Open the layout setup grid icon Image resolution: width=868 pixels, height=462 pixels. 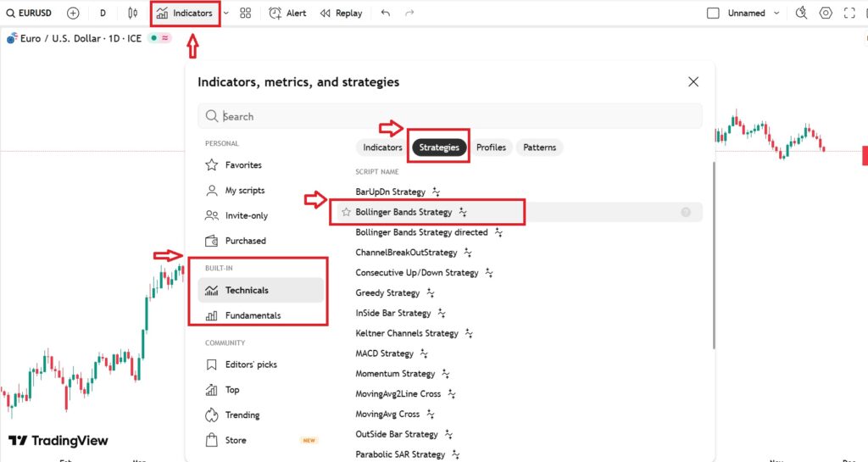[x=246, y=13]
